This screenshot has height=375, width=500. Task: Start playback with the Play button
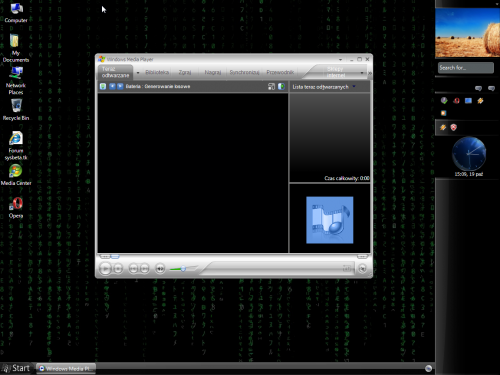[x=105, y=268]
